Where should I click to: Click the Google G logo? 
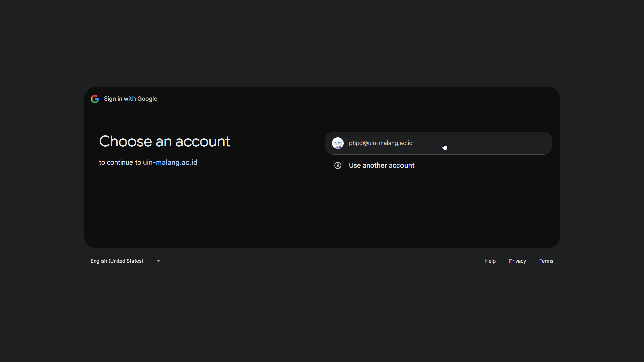pos(95,99)
